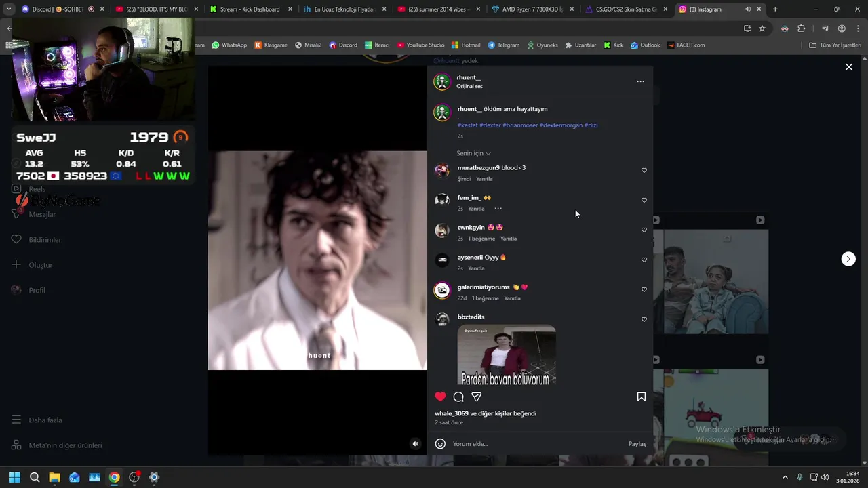Open the #dextermorgan hashtag
868x488 pixels.
click(561, 125)
